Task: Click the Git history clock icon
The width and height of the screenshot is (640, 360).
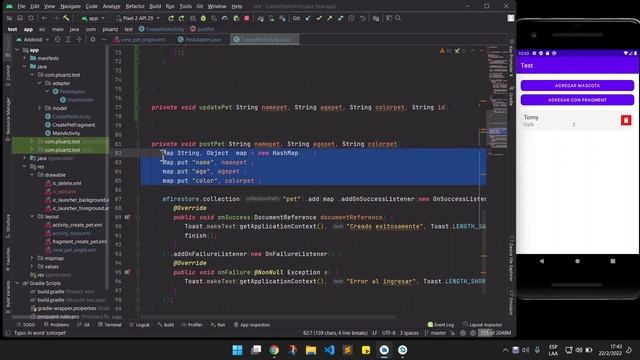Action: point(351,18)
